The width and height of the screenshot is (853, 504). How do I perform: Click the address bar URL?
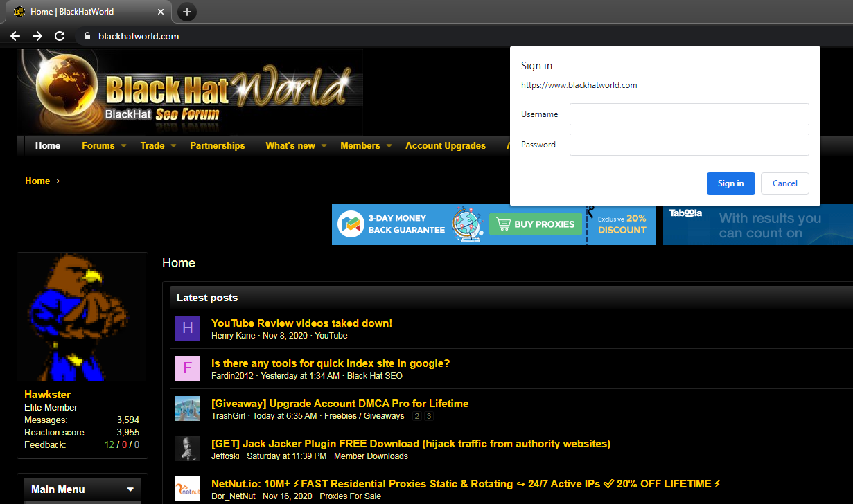coord(139,36)
